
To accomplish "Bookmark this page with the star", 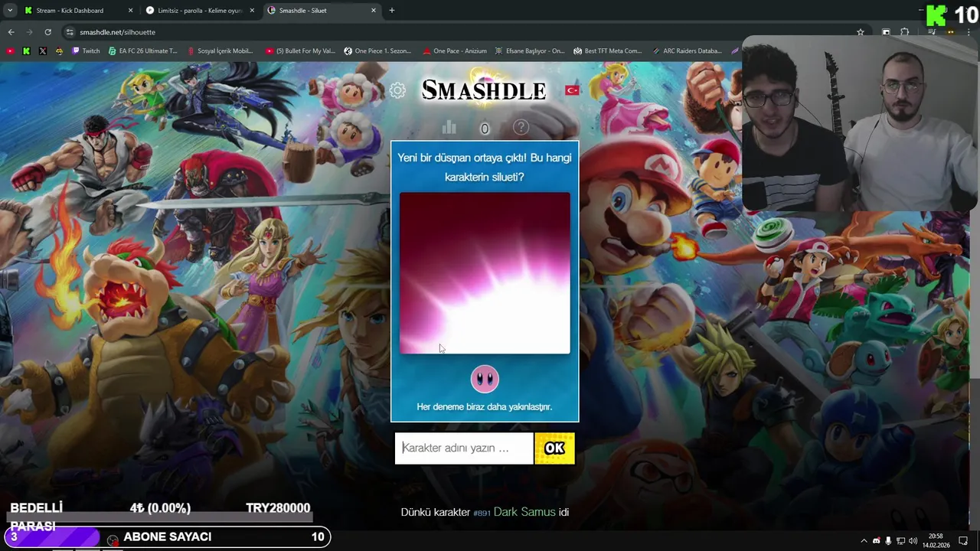I will [x=861, y=32].
